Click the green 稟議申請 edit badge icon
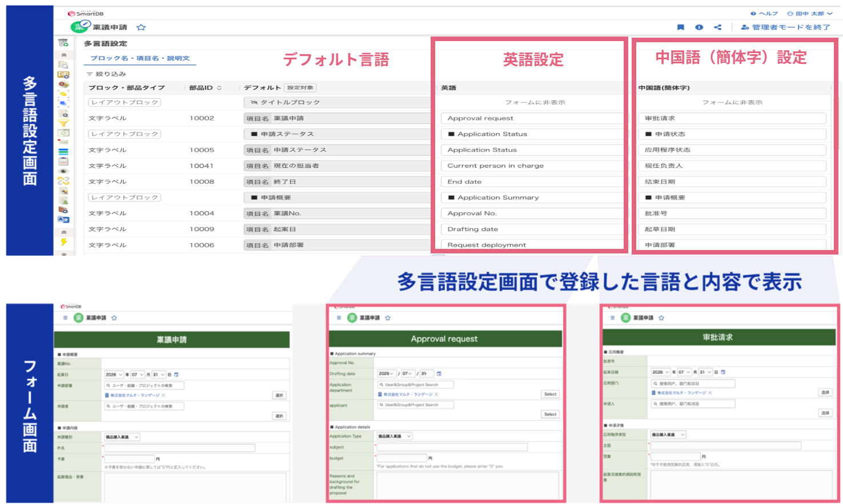 point(81,26)
